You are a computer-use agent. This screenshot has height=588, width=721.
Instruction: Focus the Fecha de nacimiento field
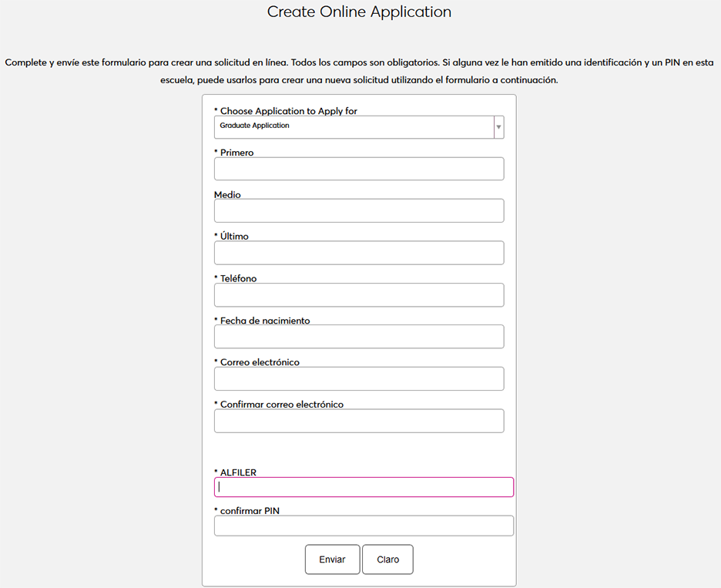359,337
